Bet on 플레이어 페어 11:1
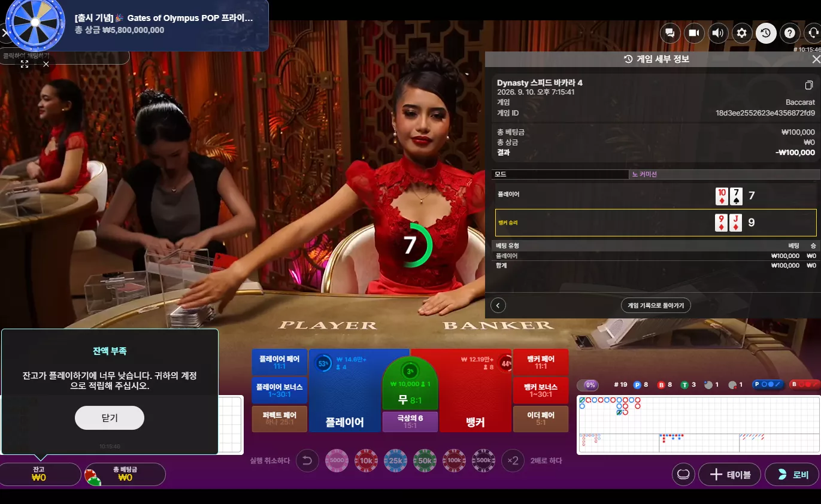821x504 pixels. [x=280, y=362]
